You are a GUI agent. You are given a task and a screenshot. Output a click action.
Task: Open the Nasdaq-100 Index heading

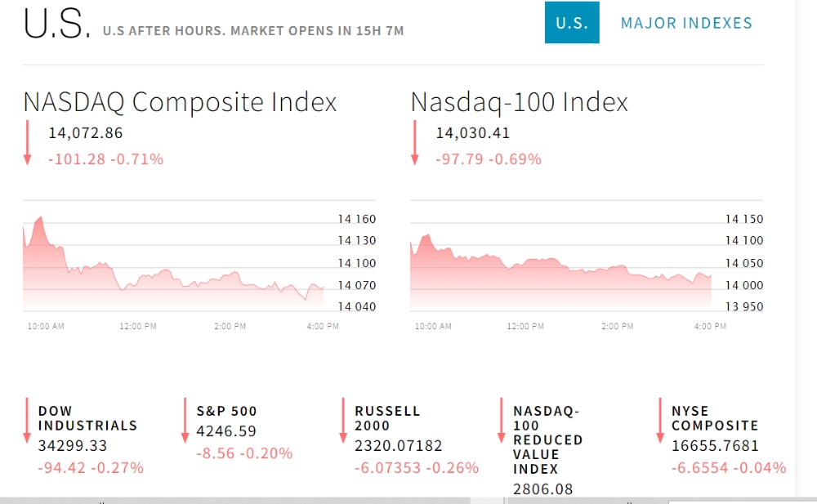[x=519, y=101]
